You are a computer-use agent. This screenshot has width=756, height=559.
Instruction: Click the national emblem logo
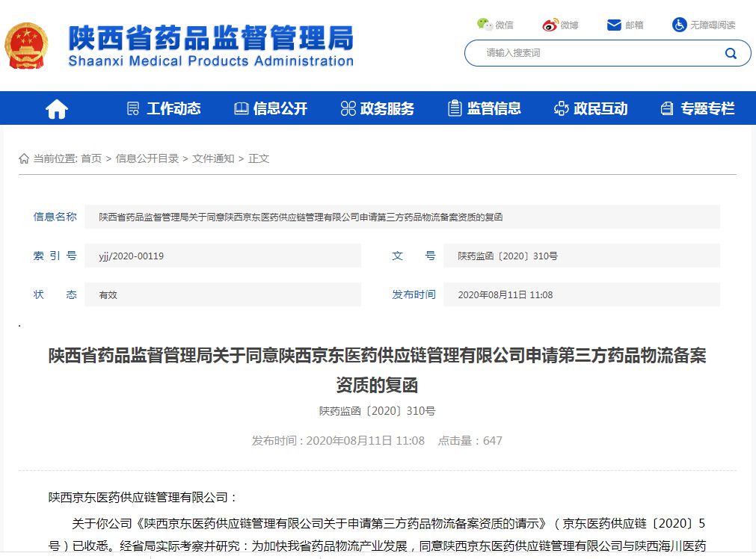[x=26, y=46]
